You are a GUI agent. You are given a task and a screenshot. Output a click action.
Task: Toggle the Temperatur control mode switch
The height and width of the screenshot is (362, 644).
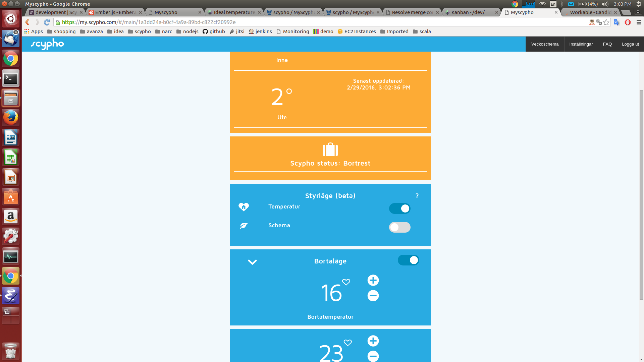(x=399, y=208)
